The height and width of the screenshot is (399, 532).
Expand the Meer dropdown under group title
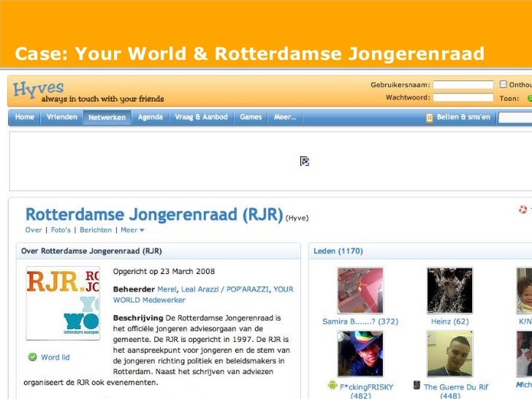[133, 230]
